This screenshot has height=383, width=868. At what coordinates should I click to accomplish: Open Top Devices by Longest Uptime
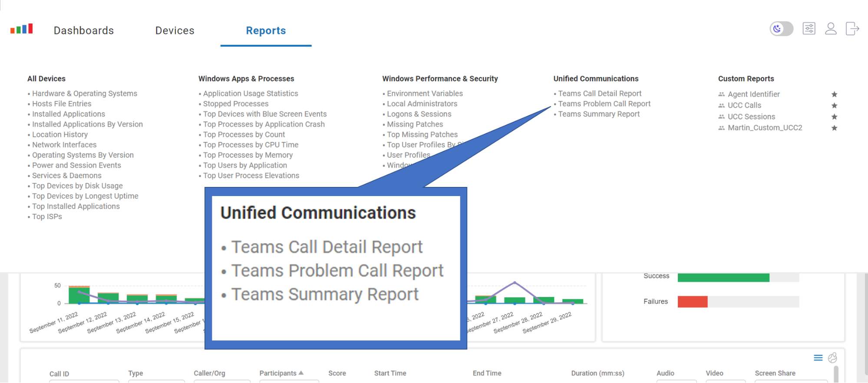(85, 196)
